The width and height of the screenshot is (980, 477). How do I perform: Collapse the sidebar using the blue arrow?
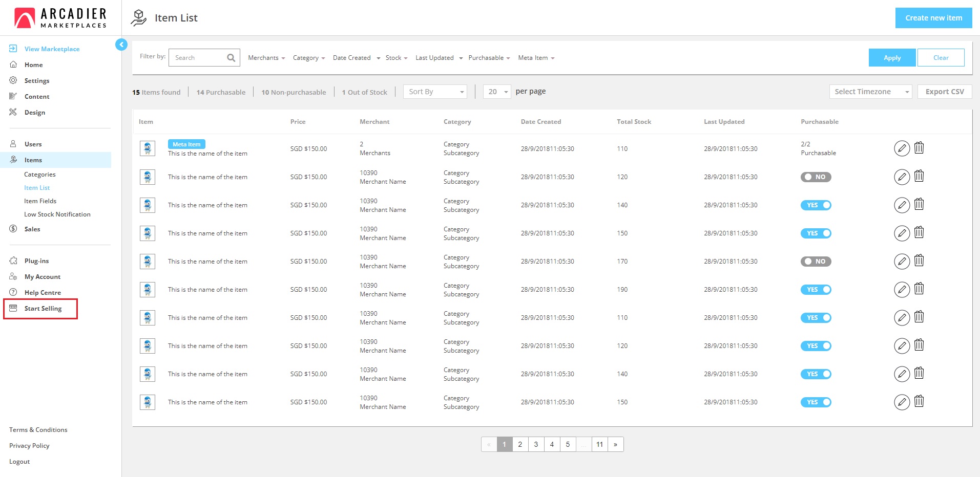click(121, 45)
